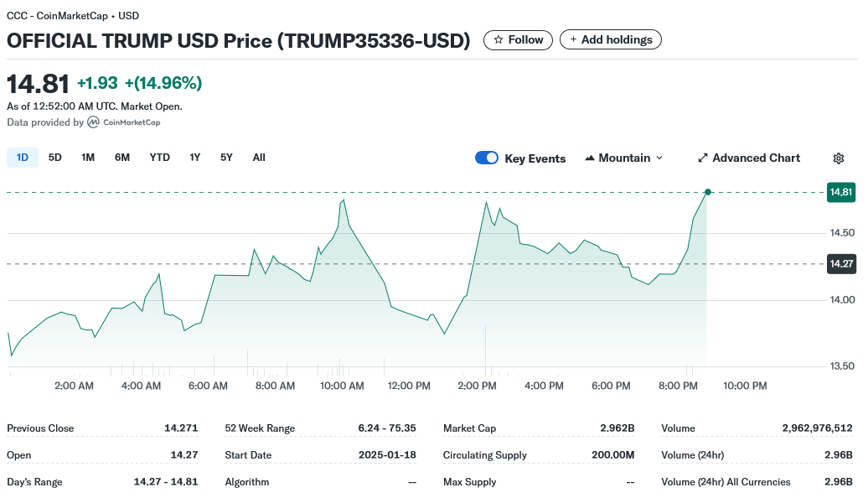Show the 5Y range tab
868x503 pixels.
pyautogui.click(x=226, y=158)
